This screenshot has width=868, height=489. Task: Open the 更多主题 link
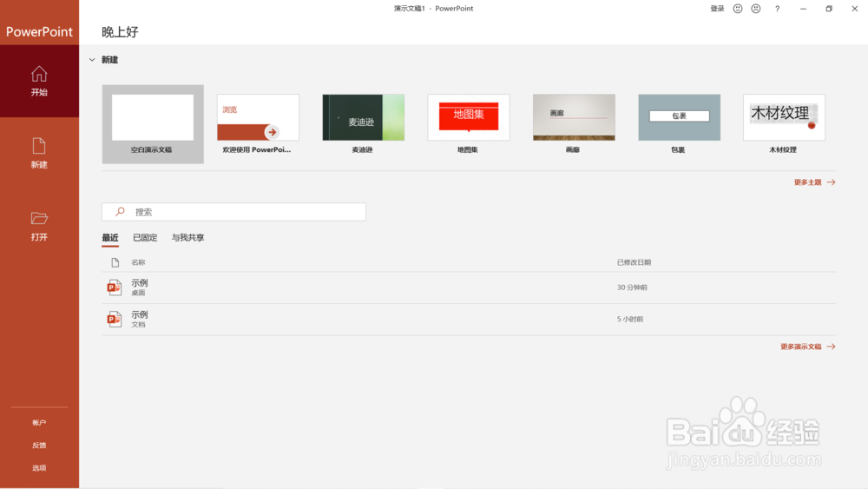click(807, 182)
